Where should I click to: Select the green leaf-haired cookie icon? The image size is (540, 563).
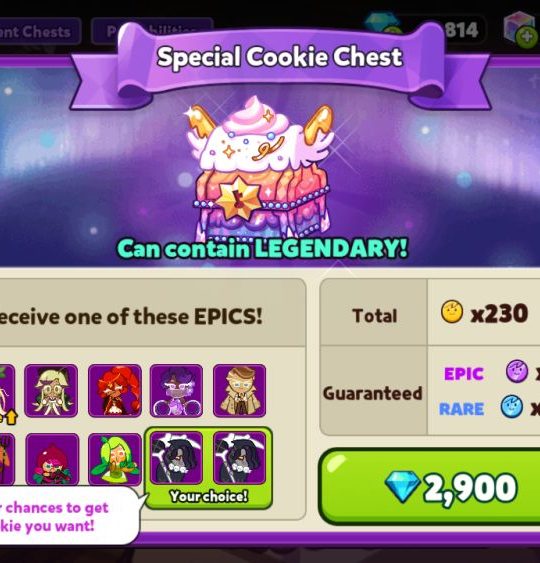115,459
